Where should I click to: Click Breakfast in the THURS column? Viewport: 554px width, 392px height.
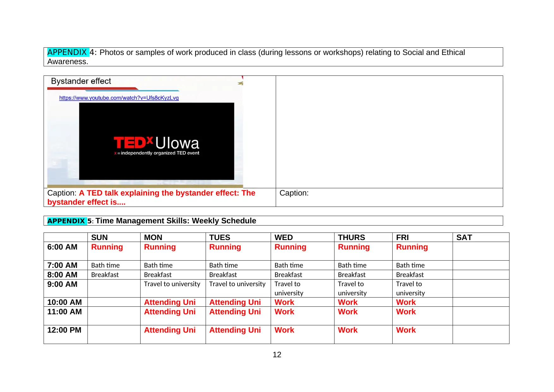(x=352, y=275)
